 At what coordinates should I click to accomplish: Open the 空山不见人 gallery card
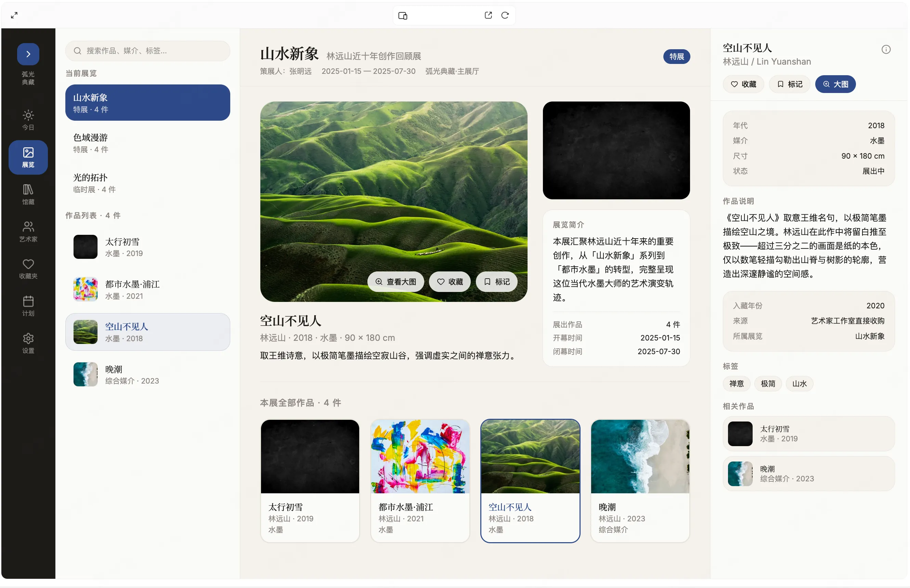pos(530,481)
